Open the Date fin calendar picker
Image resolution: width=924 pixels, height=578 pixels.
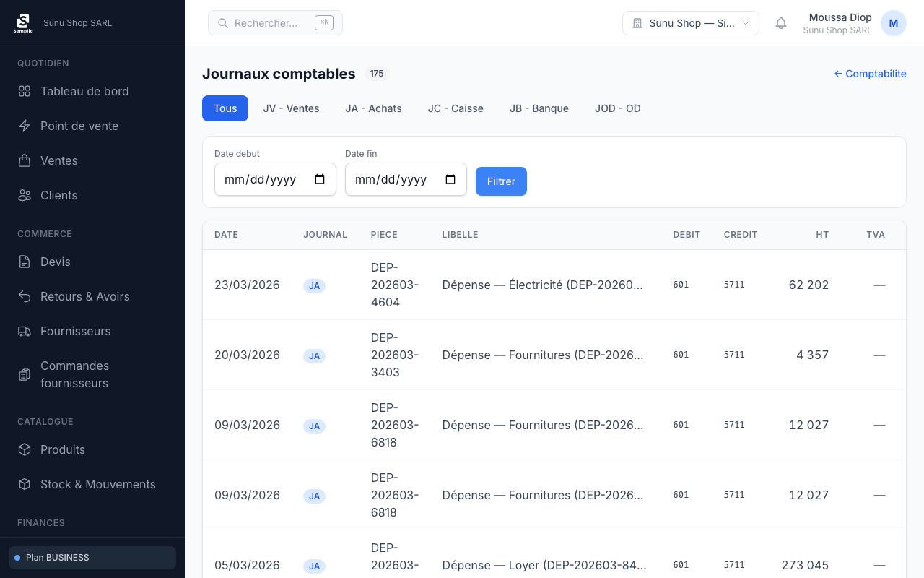(x=450, y=178)
